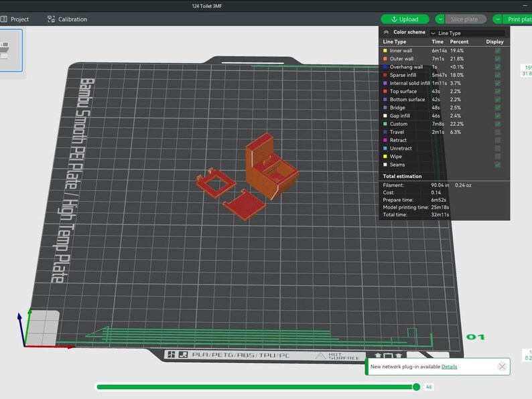This screenshot has height=399, width=532.
Task: Click the Display column header
Action: point(494,42)
